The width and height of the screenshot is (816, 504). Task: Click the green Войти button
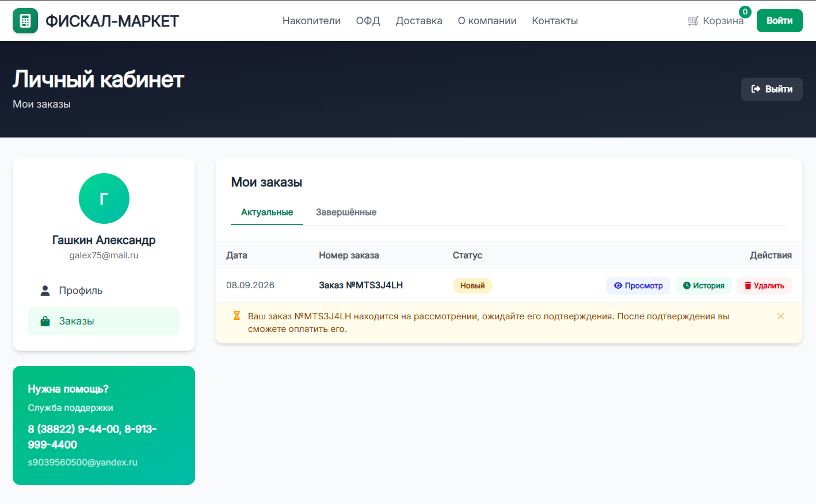(x=779, y=21)
